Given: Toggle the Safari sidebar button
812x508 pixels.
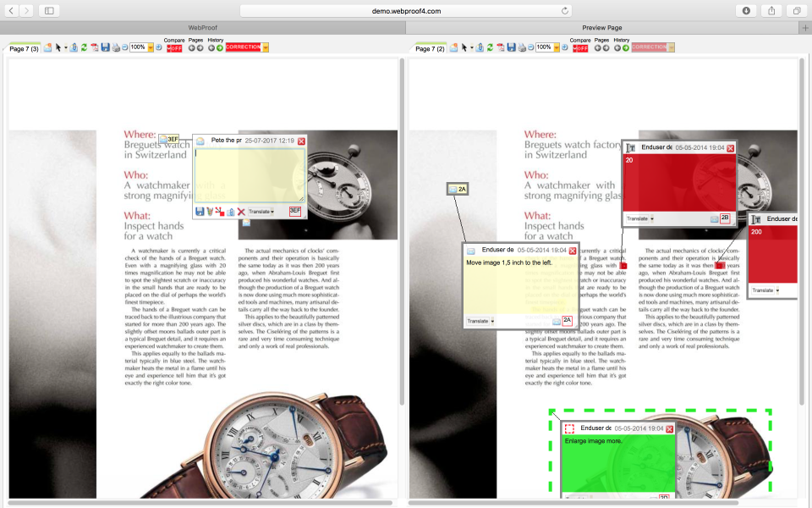Looking at the screenshot, I should tap(49, 10).
